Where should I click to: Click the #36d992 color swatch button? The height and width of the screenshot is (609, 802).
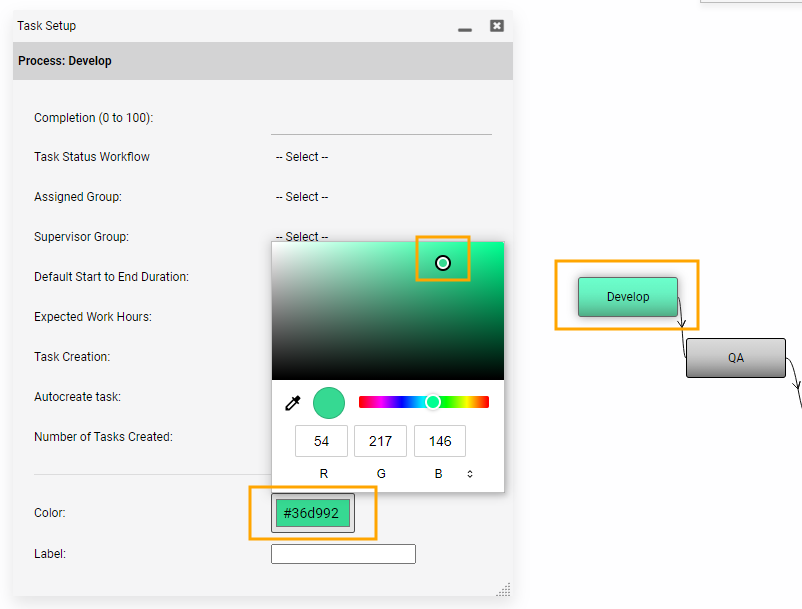(313, 513)
